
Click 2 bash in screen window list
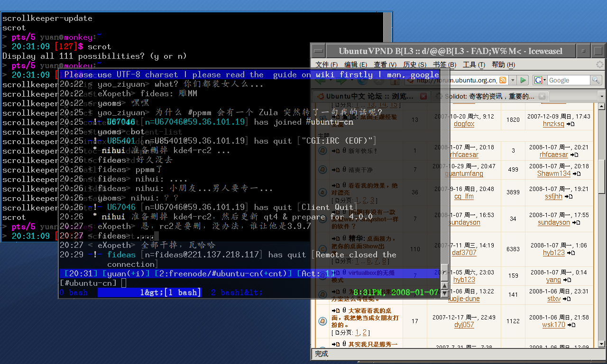[237, 292]
